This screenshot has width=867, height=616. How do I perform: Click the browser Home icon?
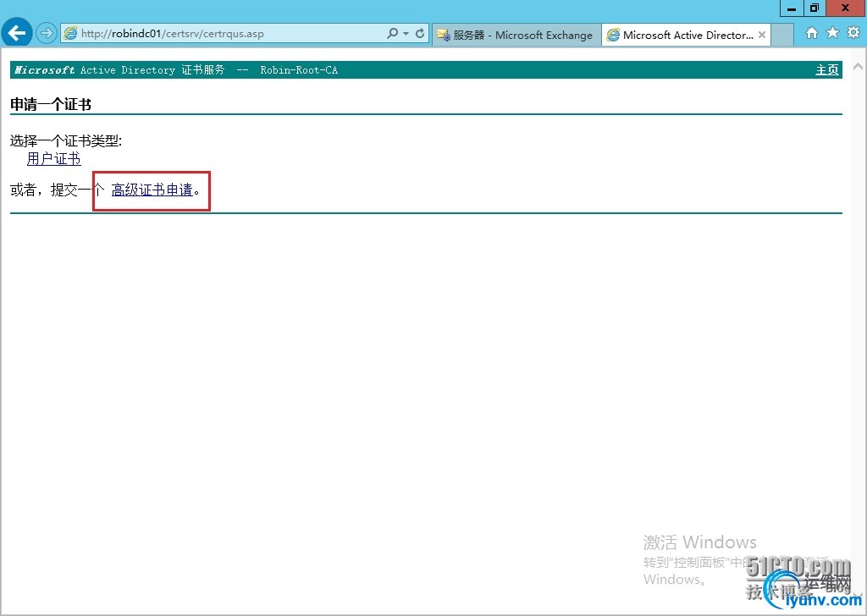click(x=812, y=33)
